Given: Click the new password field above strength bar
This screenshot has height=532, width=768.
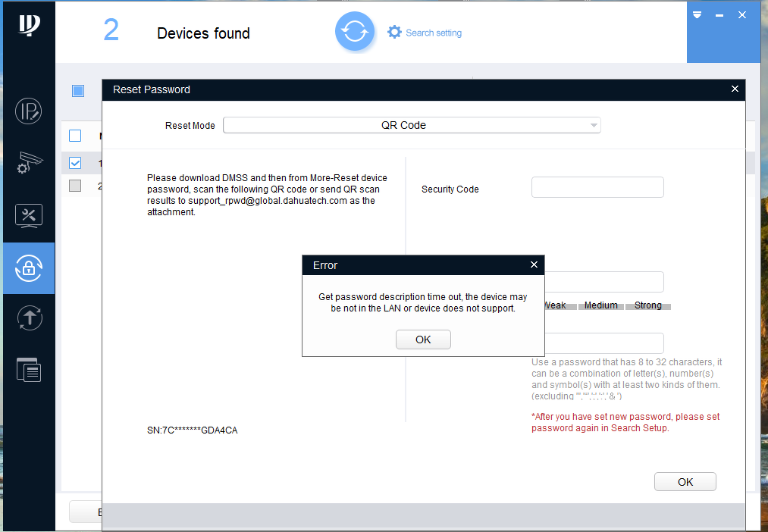Looking at the screenshot, I should pos(604,282).
